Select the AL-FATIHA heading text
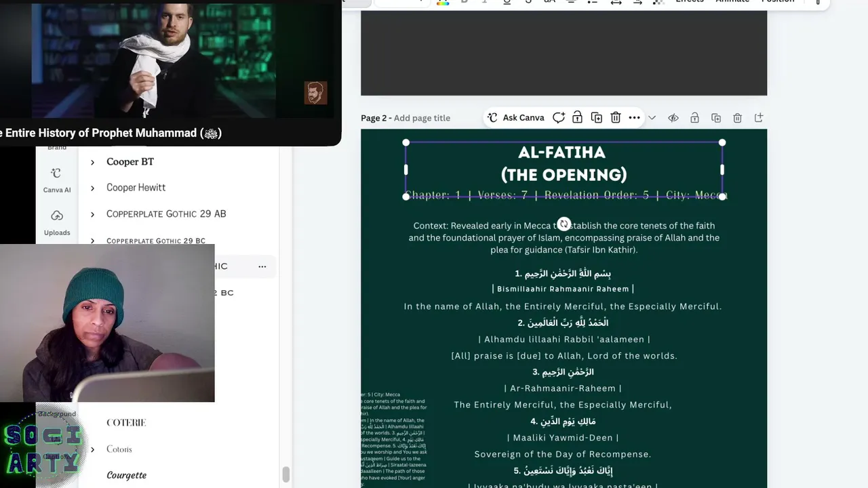 click(562, 152)
